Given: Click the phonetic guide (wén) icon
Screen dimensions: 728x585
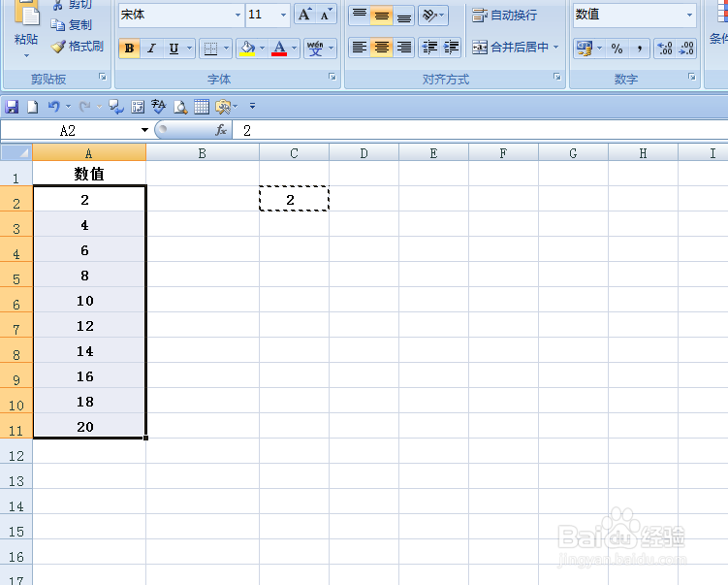Looking at the screenshot, I should [x=315, y=49].
